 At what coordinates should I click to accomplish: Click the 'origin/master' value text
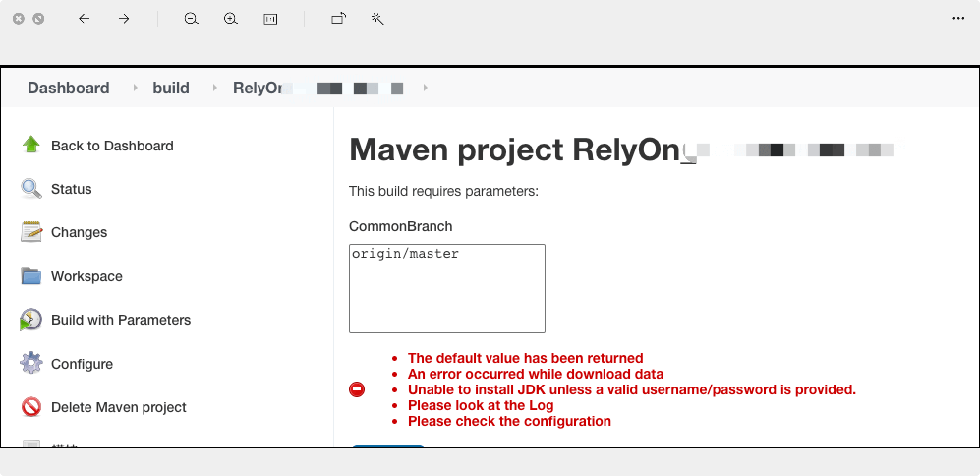pos(405,254)
